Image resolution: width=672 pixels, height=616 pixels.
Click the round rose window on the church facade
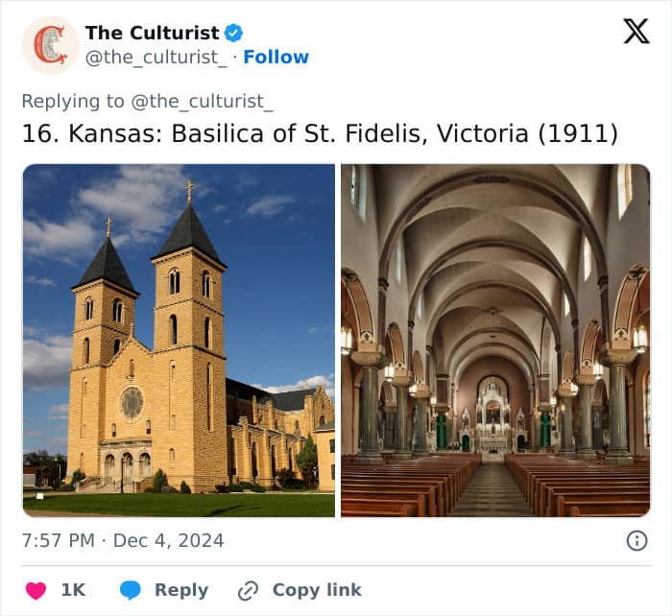(132, 402)
